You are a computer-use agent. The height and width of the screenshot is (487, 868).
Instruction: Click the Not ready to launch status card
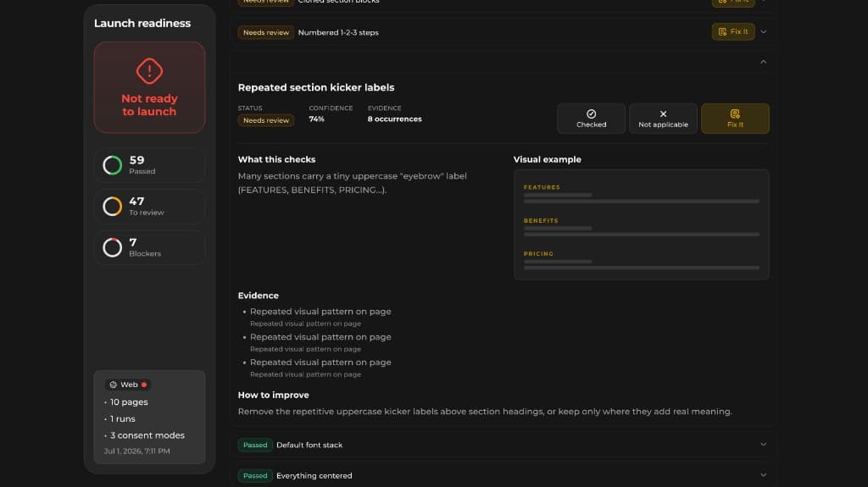pos(149,87)
